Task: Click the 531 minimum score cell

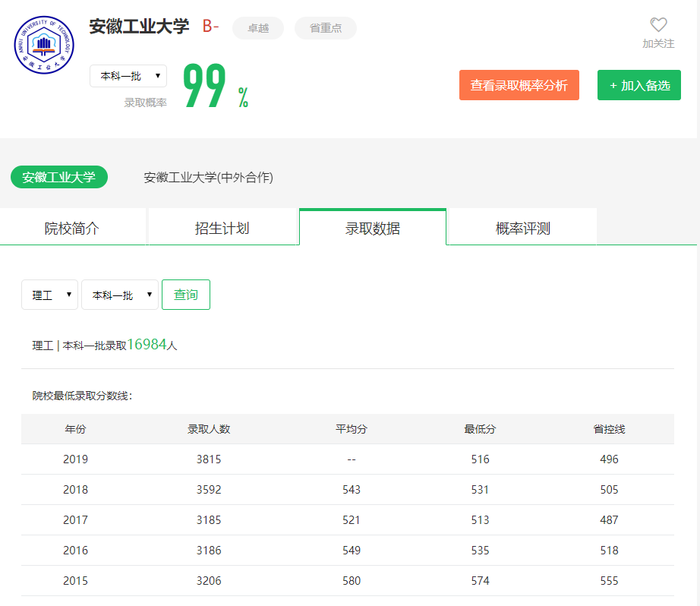Action: pyautogui.click(x=480, y=490)
